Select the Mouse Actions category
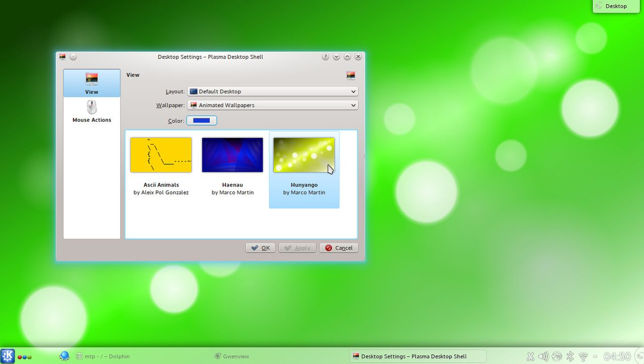The image size is (644, 364). pos(92,111)
